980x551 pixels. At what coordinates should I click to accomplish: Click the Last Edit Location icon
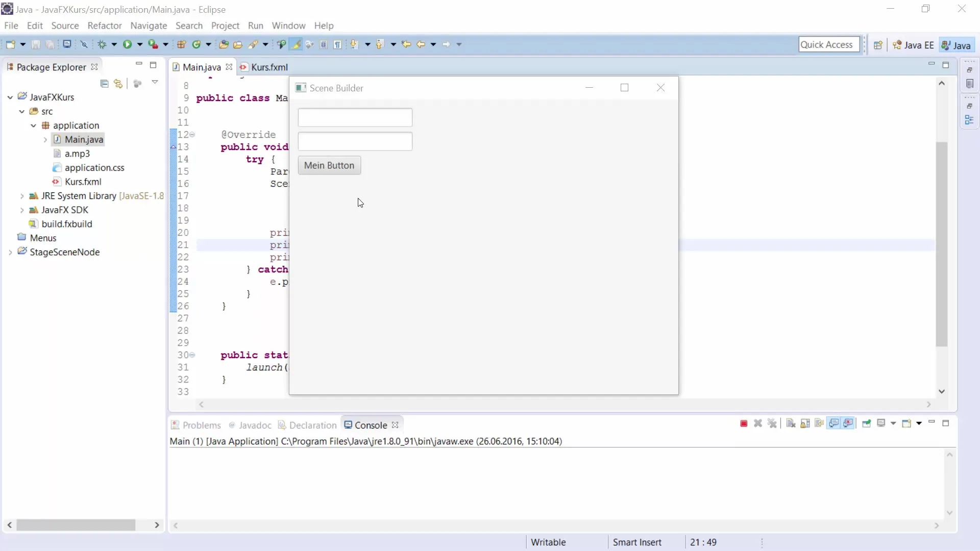pyautogui.click(x=406, y=44)
